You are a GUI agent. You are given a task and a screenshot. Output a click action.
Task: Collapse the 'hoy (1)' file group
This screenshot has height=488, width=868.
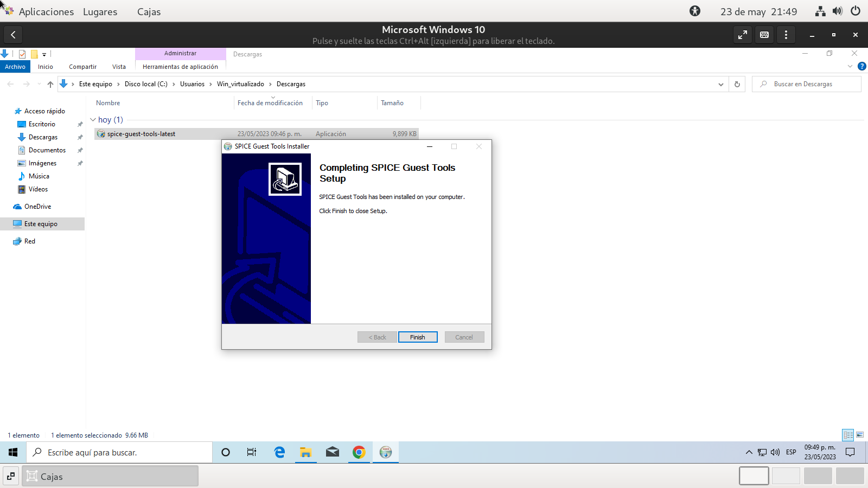point(93,120)
